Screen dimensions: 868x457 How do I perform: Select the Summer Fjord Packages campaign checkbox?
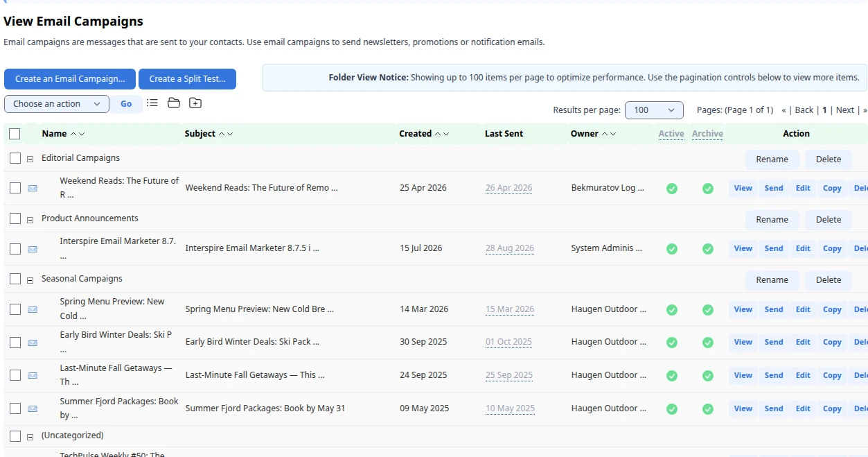[15, 408]
